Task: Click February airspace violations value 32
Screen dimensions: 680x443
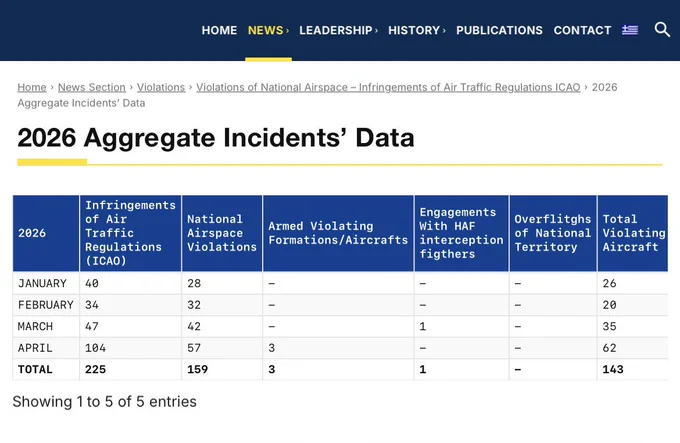Action: click(x=194, y=305)
